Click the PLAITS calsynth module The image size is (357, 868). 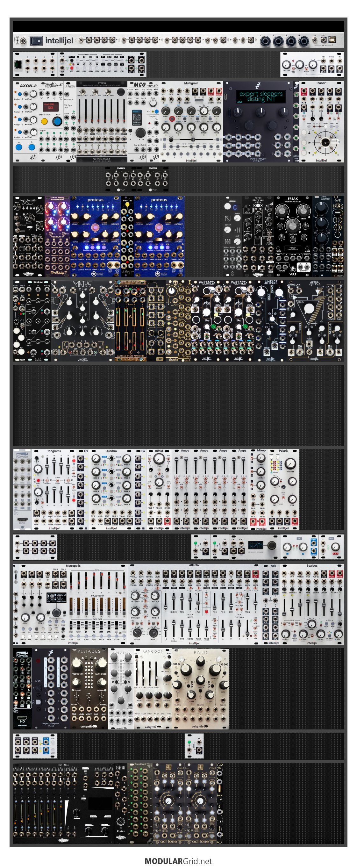pos(121,689)
